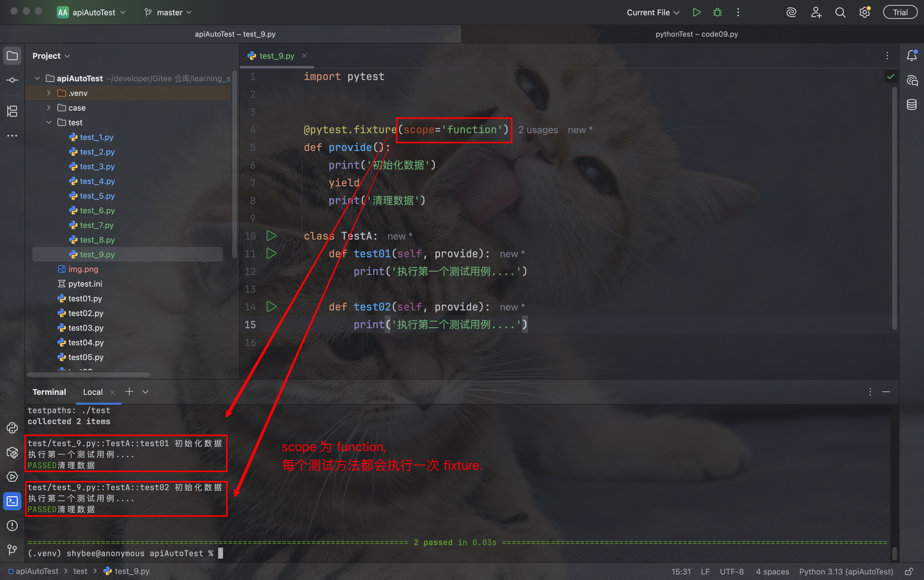924x580 pixels.
Task: Open the Problems tool window icon
Action: (x=12, y=526)
